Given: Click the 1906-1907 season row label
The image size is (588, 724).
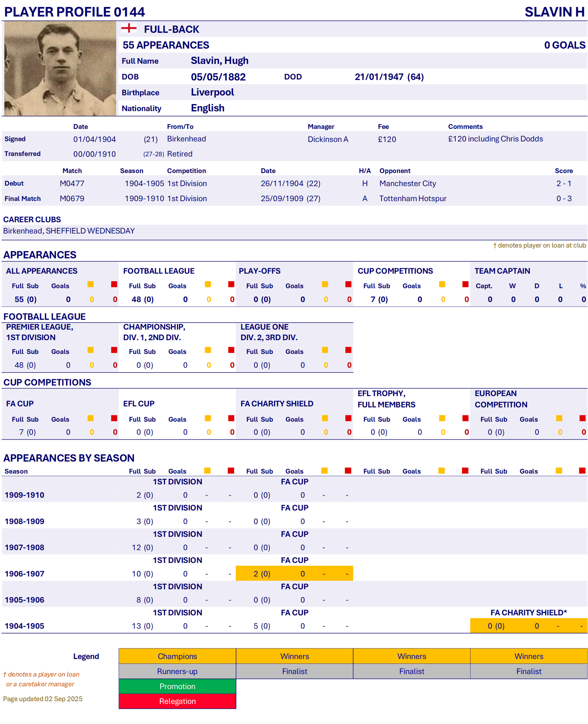Looking at the screenshot, I should 24,574.
